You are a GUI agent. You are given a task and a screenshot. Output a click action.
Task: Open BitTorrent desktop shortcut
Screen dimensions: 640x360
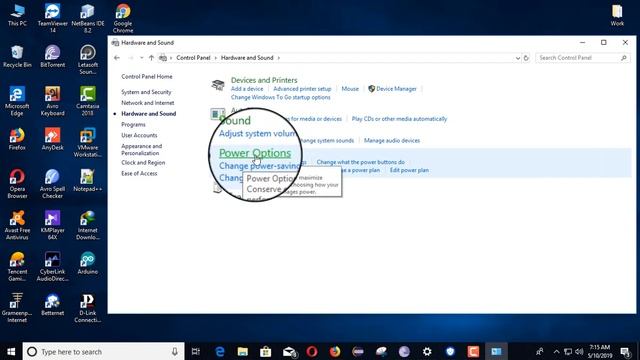point(53,57)
